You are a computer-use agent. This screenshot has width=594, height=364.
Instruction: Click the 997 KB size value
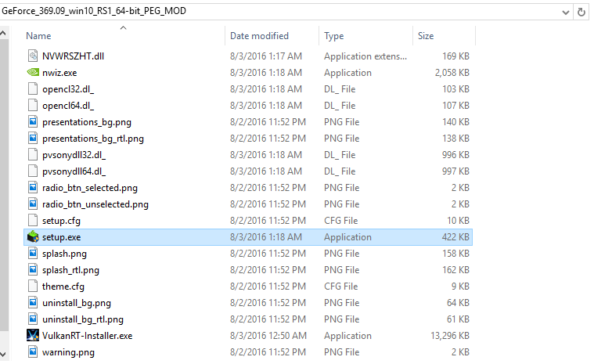[x=455, y=171]
